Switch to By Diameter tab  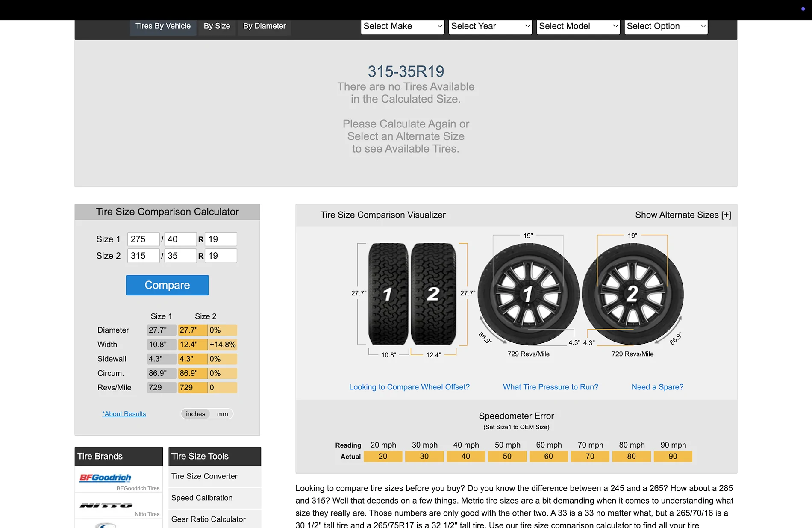point(265,27)
